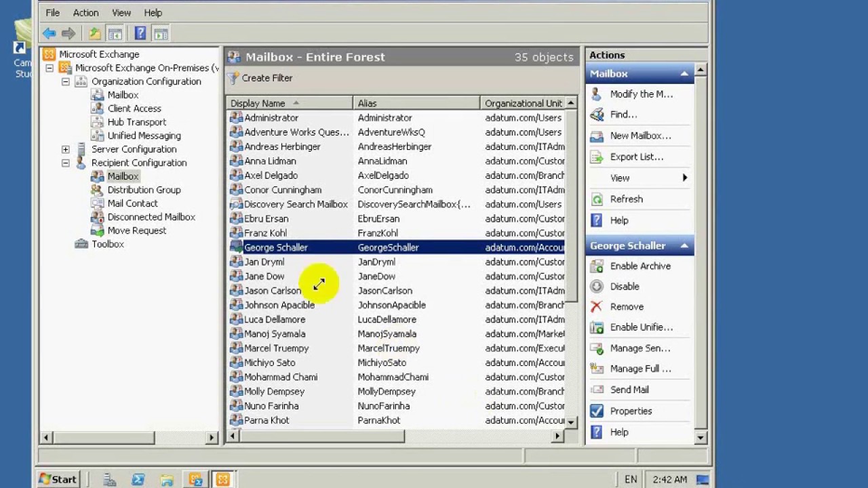Viewport: 868px width, 488px height.
Task: Toggle the action pane toolbar icon
Action: tap(160, 33)
